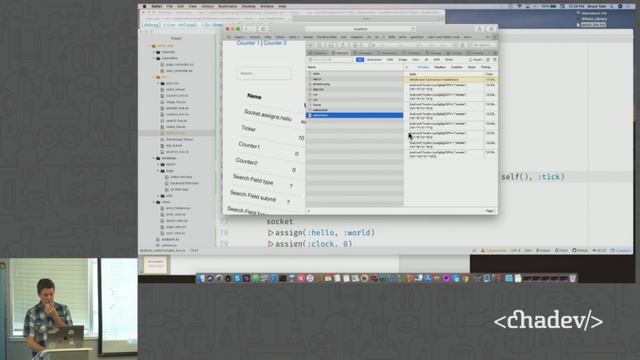Screen dimensions: 640x360
Task: Click the Counter2 row label
Action: [247, 161]
